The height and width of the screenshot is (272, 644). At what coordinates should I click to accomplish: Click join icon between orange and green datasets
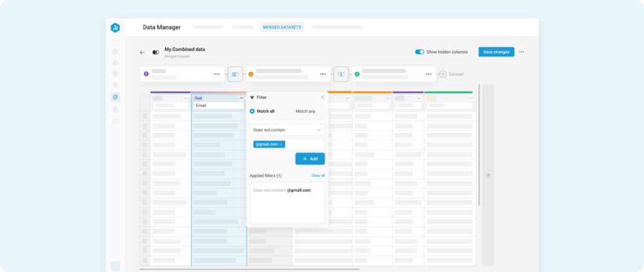tap(341, 74)
